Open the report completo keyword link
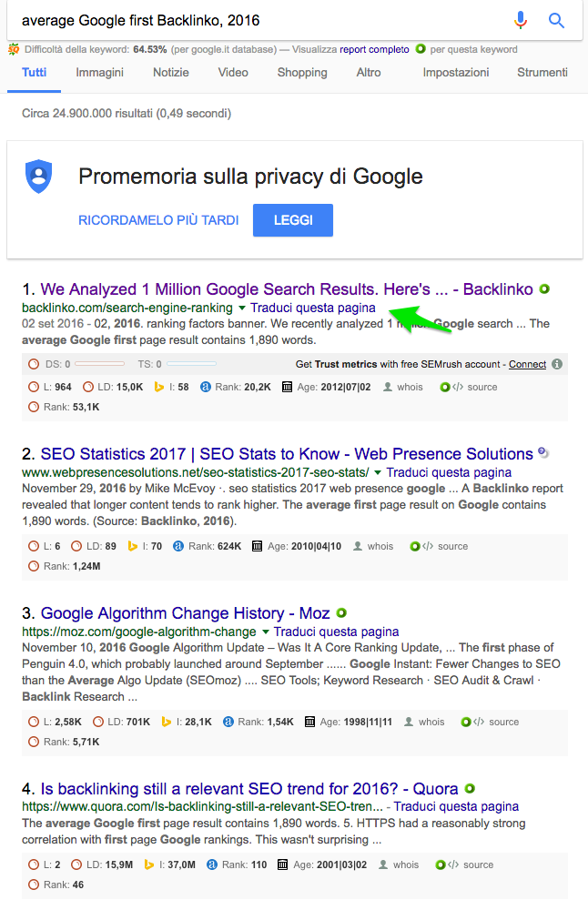Screen dimensions: 588x910 [374, 49]
